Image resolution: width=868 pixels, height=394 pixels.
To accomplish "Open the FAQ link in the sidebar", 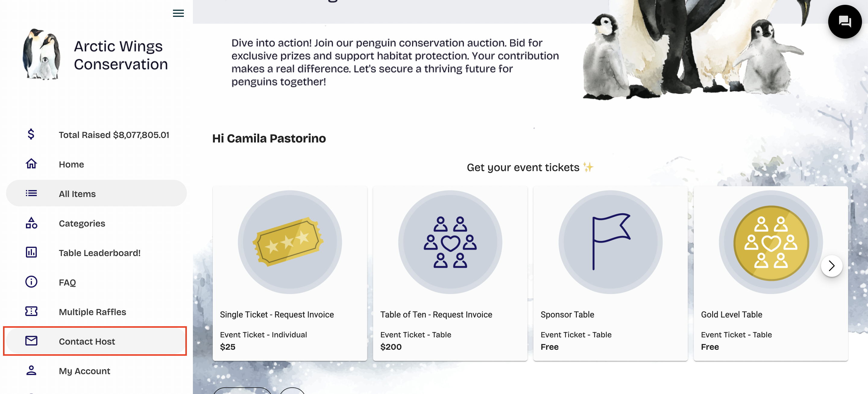I will 68,283.
